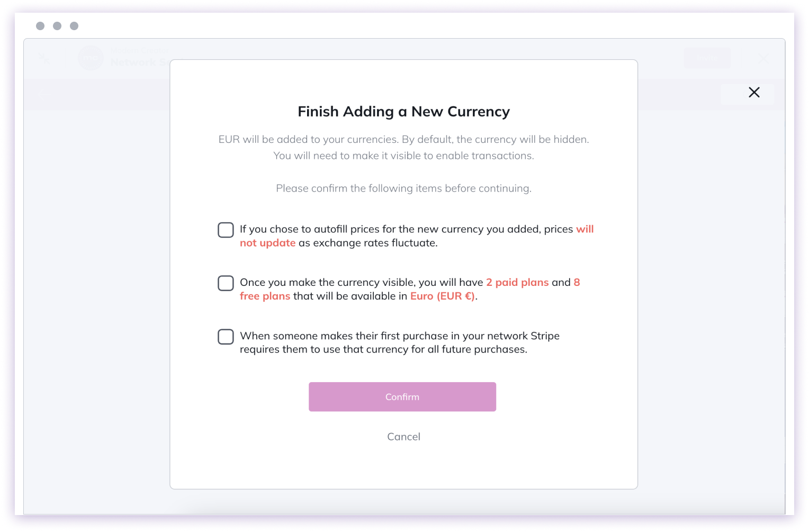Click the highlighted "8 free plans" text
Screen dimensions: 809x532
click(x=265, y=296)
